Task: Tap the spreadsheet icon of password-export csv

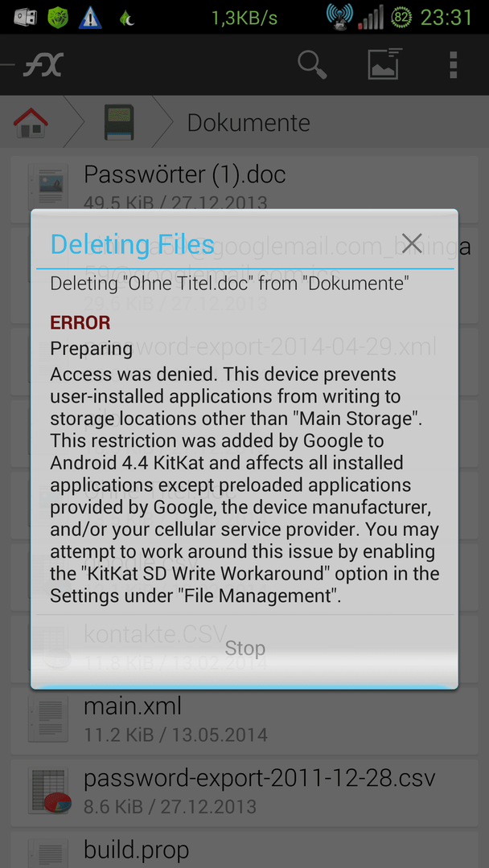Action: [x=51, y=792]
